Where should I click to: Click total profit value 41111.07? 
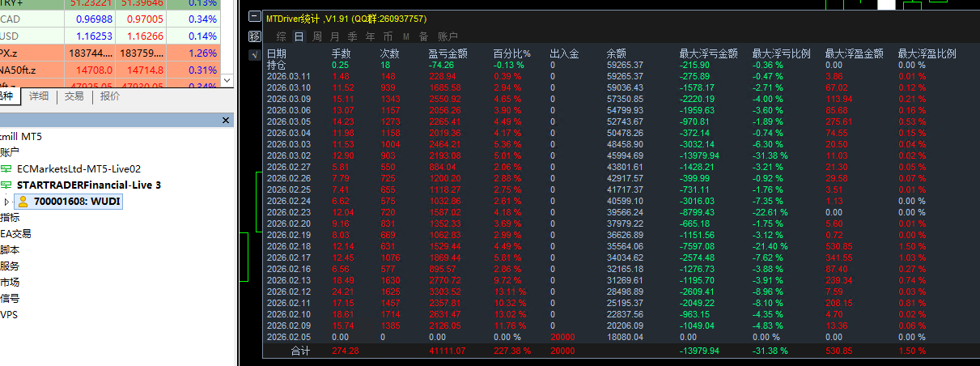[448, 351]
